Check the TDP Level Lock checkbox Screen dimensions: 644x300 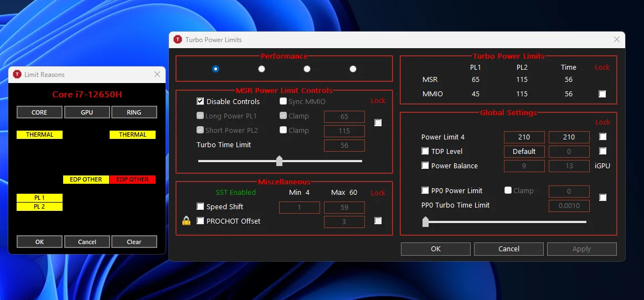click(x=602, y=151)
